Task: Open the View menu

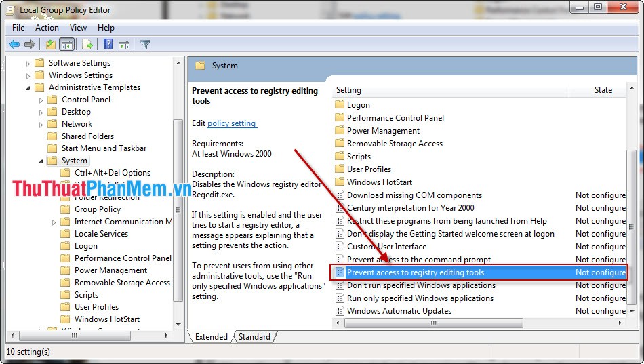Action: [78, 28]
